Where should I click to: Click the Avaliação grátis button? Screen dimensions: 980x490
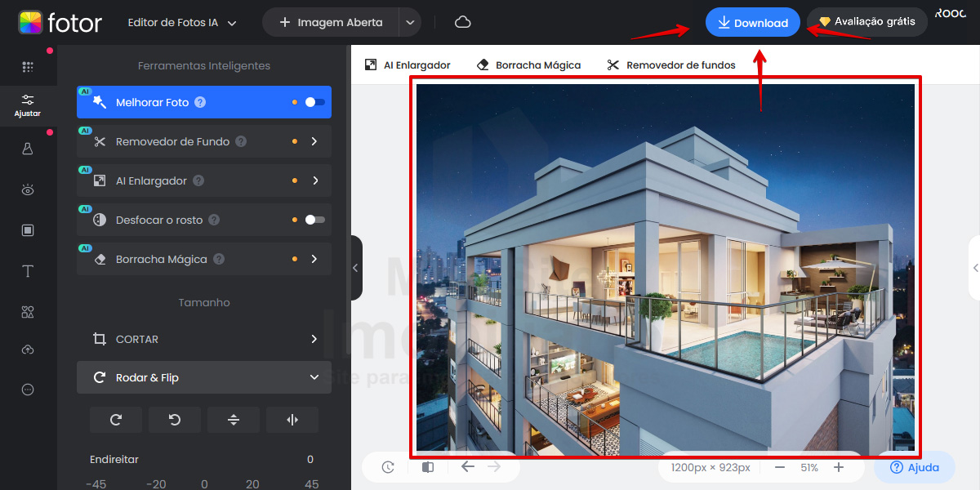[866, 22]
